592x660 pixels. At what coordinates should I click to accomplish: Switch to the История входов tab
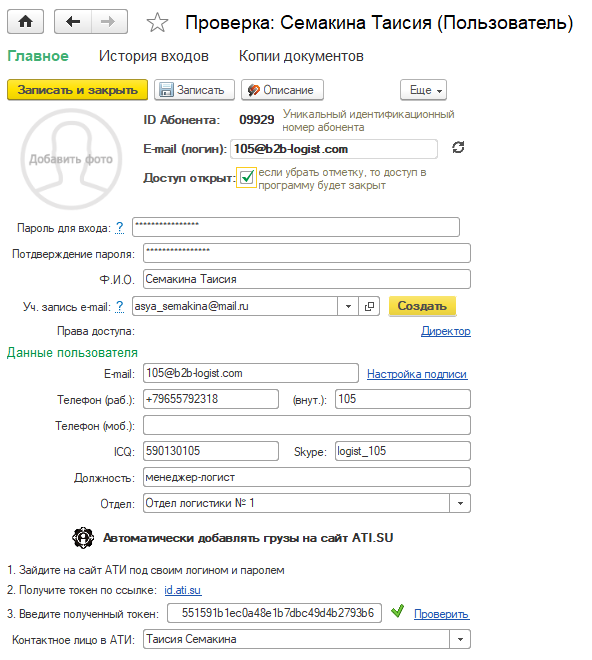click(154, 56)
